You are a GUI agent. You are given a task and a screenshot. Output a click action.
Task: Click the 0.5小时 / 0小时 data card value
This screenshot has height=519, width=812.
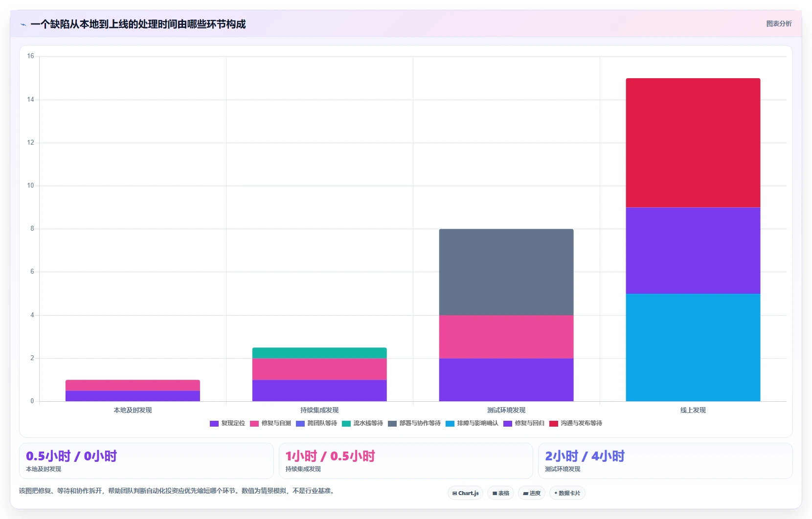[71, 456]
